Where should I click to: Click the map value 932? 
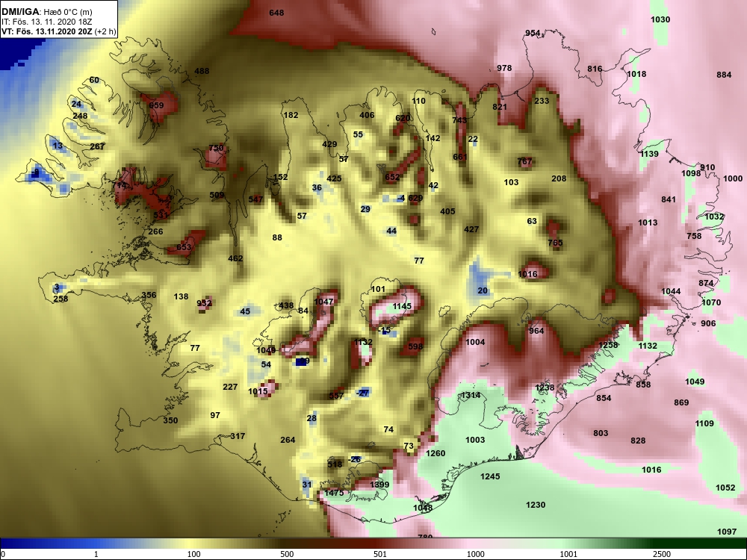tap(204, 303)
